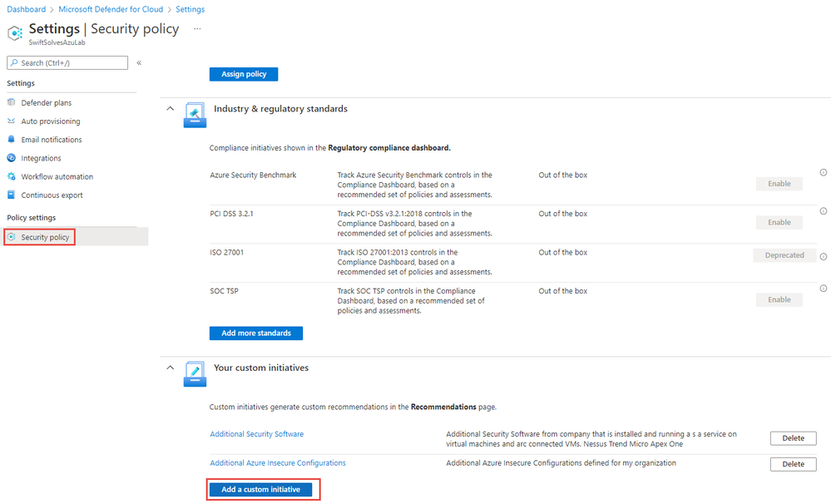Click the Add more standards button

[x=256, y=334]
